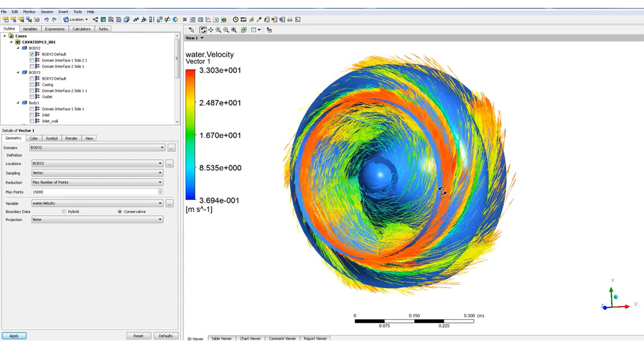Insert a Streamline from toolbar
Image resolution: width=644 pixels, height=348 pixels.
coord(111,20)
